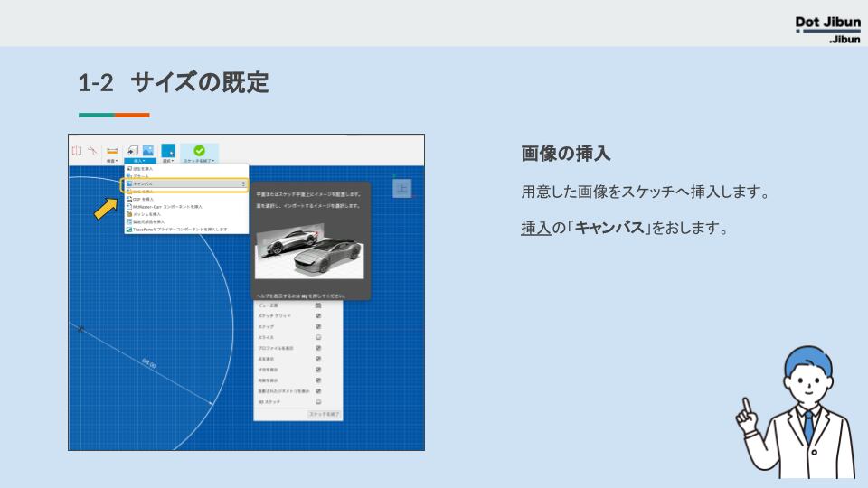Open the 挿入 dropdown in the toolbar
The image size is (868, 488).
click(x=139, y=161)
